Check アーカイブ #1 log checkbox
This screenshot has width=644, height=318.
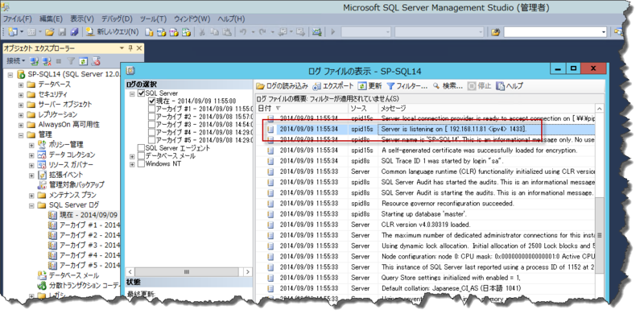click(x=151, y=109)
